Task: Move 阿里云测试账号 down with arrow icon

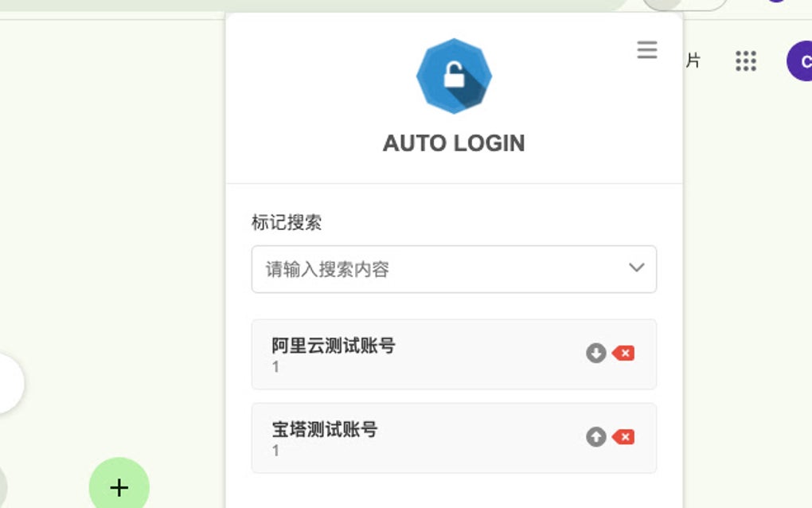Action: pyautogui.click(x=595, y=354)
